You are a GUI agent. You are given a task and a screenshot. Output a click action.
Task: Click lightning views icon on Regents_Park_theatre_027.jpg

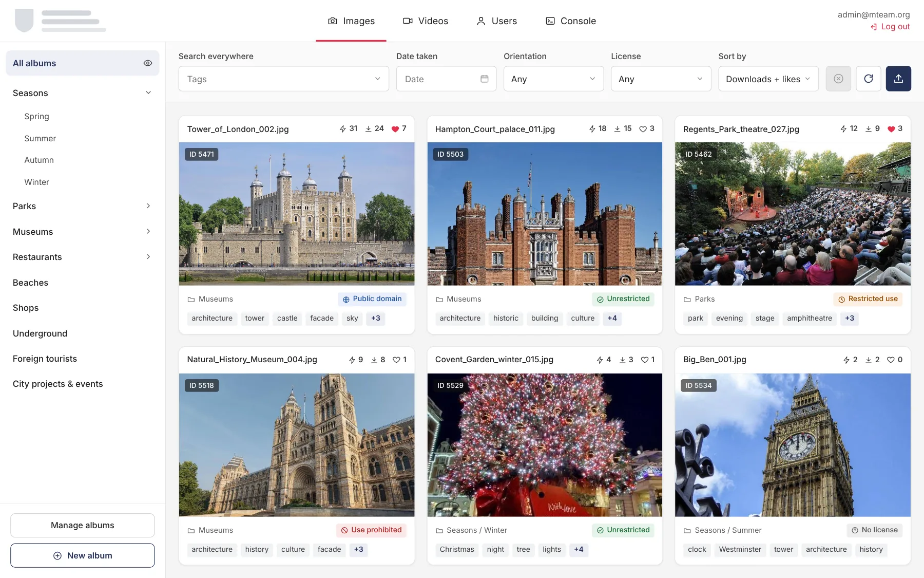click(x=843, y=129)
